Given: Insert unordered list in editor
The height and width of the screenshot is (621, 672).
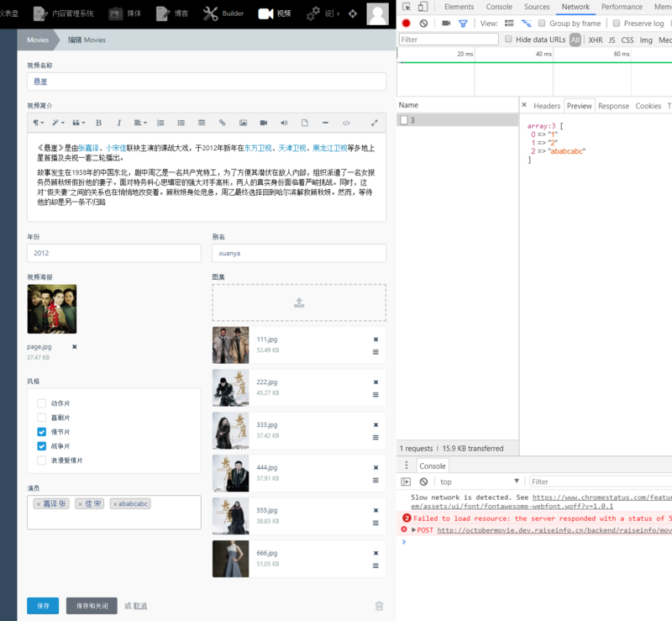Looking at the screenshot, I should (x=181, y=123).
